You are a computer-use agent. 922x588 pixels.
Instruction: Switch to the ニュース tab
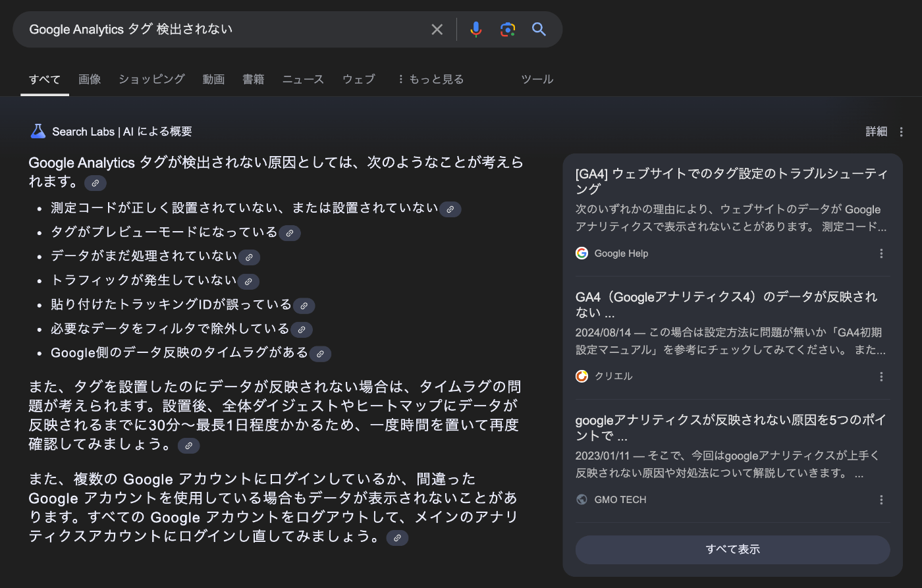coord(303,79)
